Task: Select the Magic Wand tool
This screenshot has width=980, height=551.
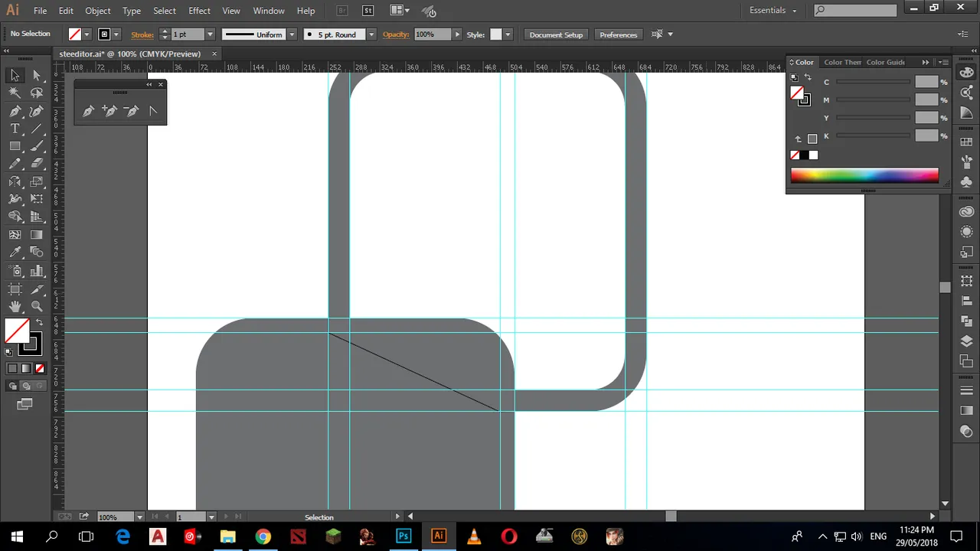Action: point(15,93)
